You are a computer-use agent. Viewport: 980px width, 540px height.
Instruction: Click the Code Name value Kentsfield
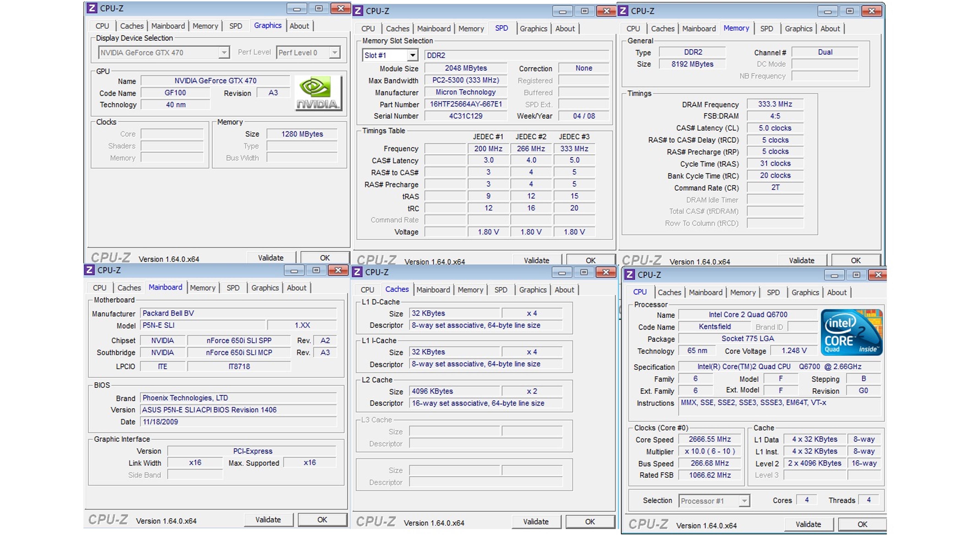click(714, 326)
